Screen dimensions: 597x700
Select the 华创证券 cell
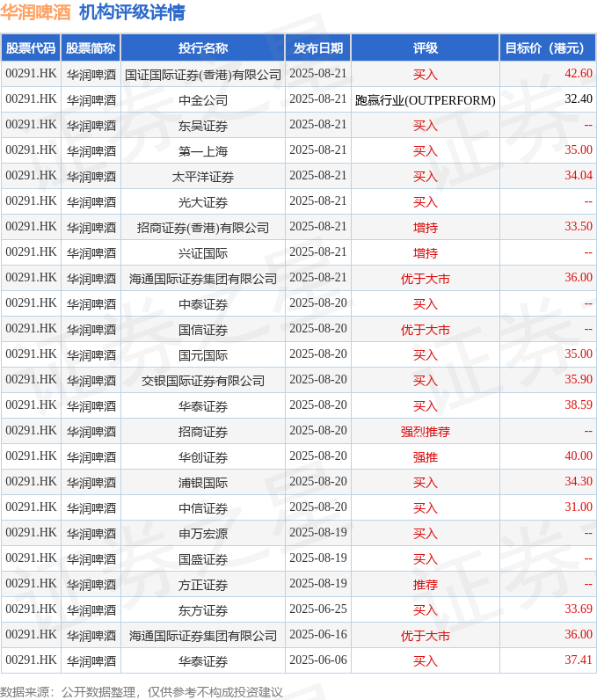[x=203, y=456]
